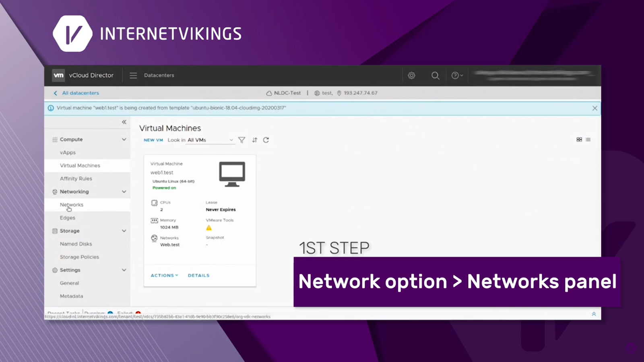Open General settings page
Viewport: 644px width, 362px height.
(69, 283)
